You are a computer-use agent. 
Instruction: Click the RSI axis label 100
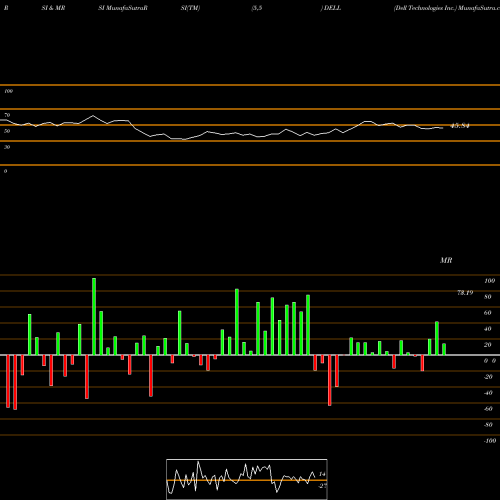click(x=8, y=91)
